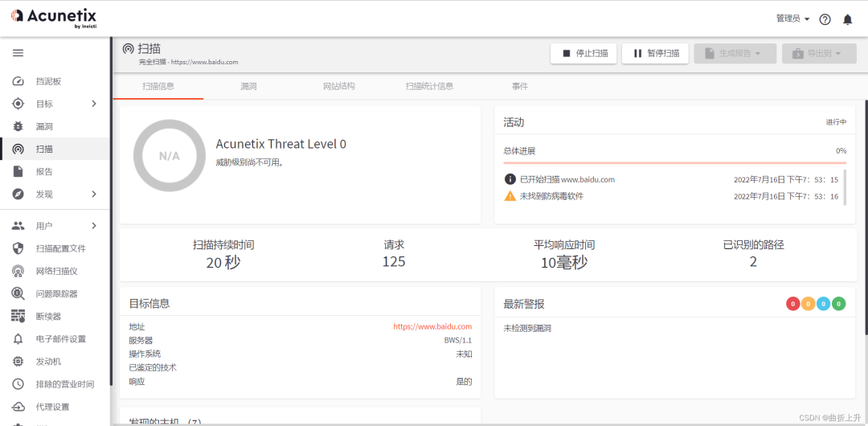The height and width of the screenshot is (426, 868).
Task: Open the help question mark icon
Action: point(825,19)
